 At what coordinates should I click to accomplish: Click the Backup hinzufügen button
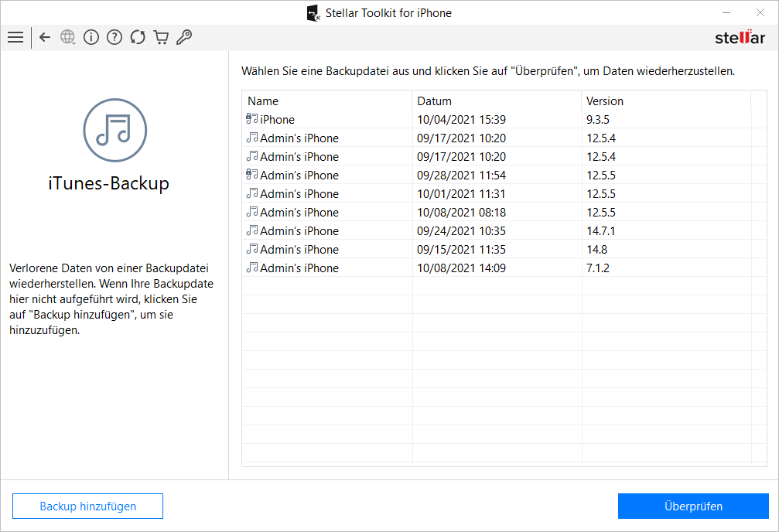(x=88, y=506)
